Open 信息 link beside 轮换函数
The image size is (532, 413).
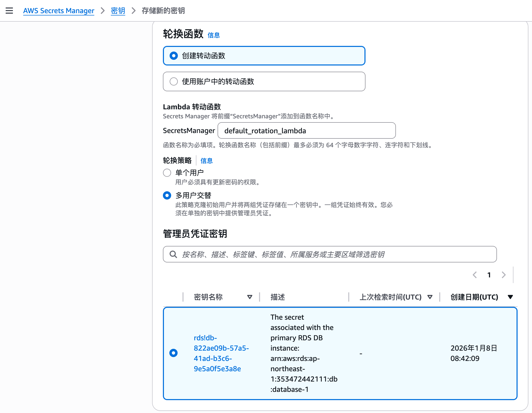[214, 35]
